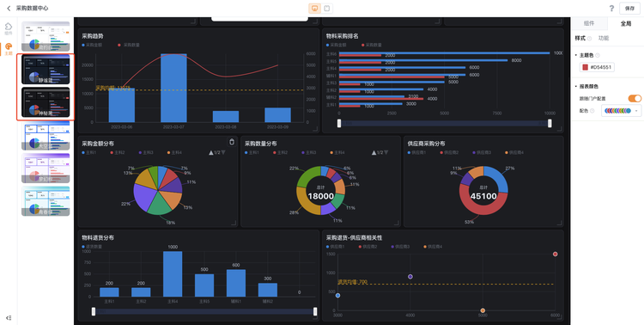This screenshot has height=325, width=644.
Task: Toggle 退货数量 legend in 物料退货分布 chart
Action: [92, 247]
